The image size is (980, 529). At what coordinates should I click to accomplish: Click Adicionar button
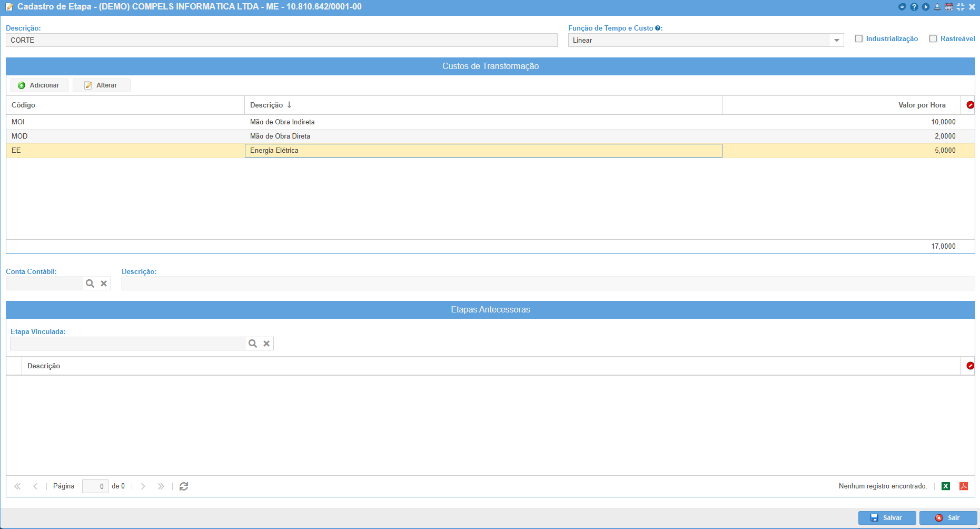[x=39, y=85]
